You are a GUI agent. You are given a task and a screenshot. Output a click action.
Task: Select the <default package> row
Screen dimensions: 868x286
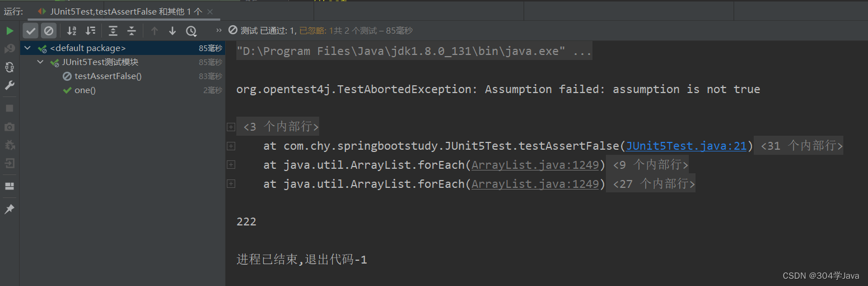pyautogui.click(x=122, y=48)
